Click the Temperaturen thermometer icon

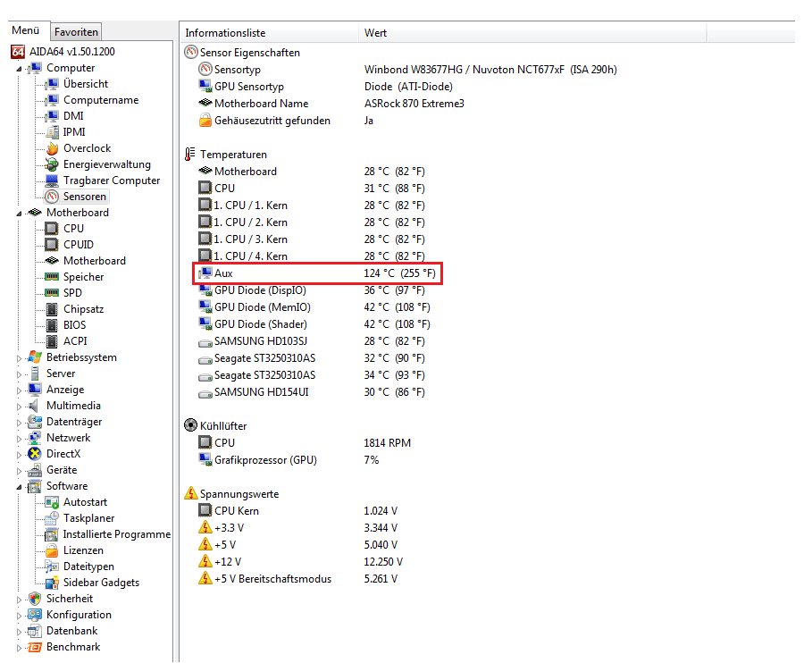(x=190, y=155)
